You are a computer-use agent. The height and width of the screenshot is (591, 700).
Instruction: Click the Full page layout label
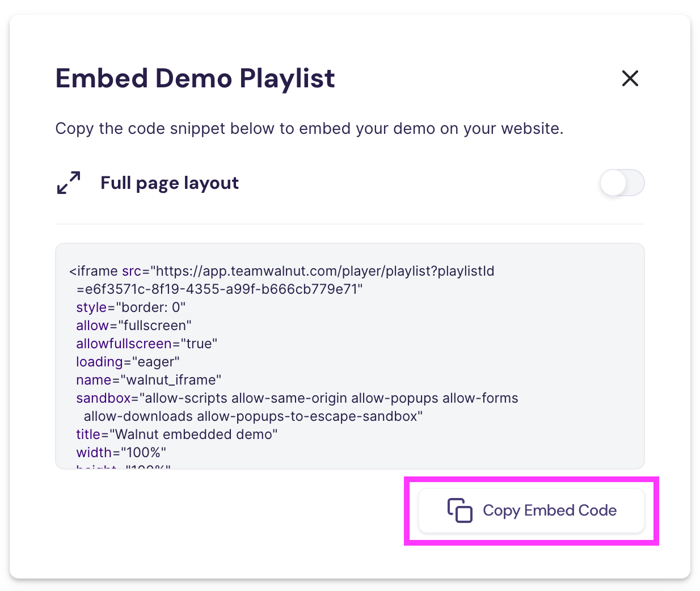coord(169,183)
